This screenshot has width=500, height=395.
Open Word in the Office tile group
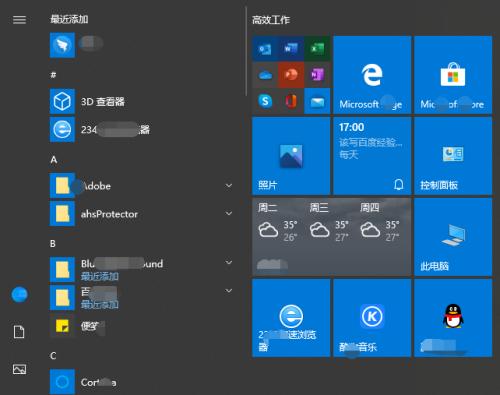[291, 49]
